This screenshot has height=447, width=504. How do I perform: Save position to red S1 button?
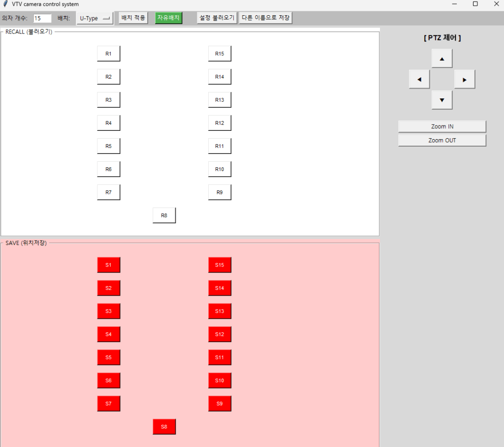pyautogui.click(x=108, y=265)
